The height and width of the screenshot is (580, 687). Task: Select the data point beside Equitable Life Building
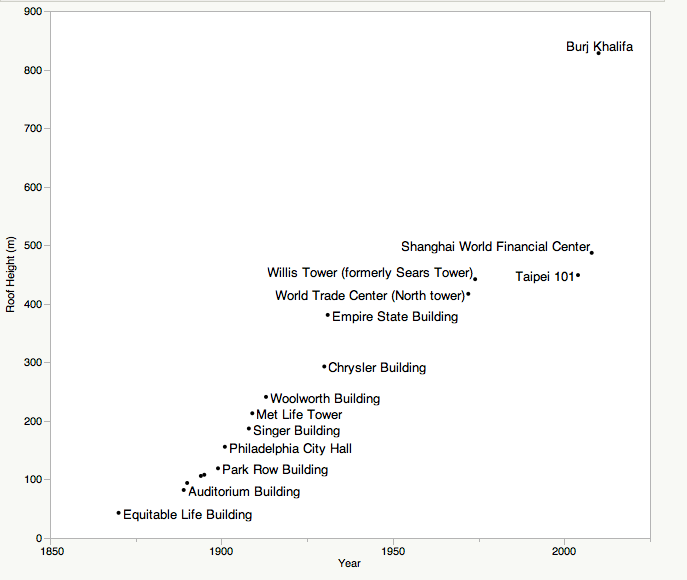pos(118,513)
